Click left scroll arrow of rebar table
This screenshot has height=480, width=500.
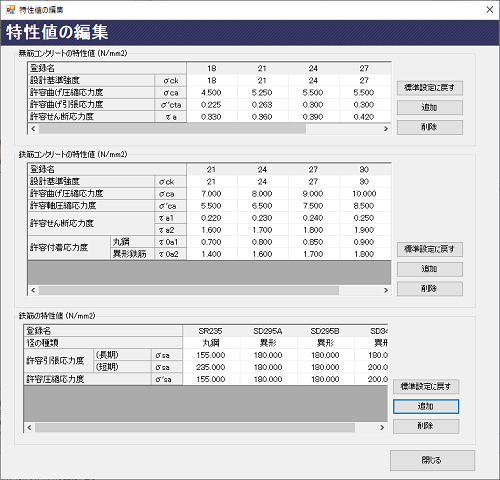click(29, 428)
